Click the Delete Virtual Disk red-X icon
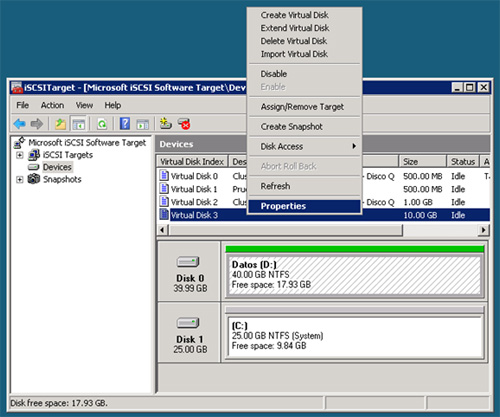500x417 pixels. pos(184,123)
